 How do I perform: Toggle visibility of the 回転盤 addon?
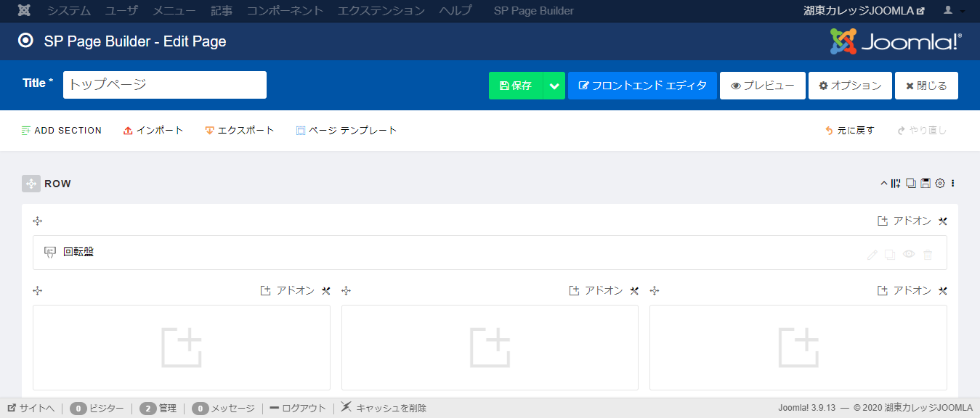click(x=909, y=254)
